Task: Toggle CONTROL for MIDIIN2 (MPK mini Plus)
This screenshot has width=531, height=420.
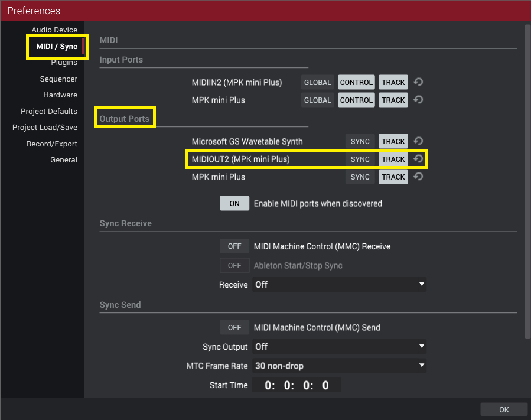Action: coord(356,82)
